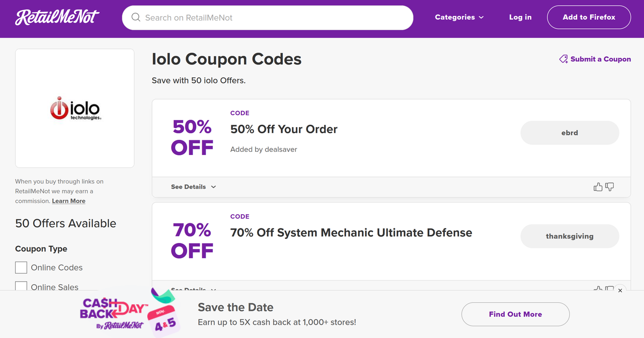Click the Submit a Coupon tag icon
The width and height of the screenshot is (644, 338).
point(563,59)
